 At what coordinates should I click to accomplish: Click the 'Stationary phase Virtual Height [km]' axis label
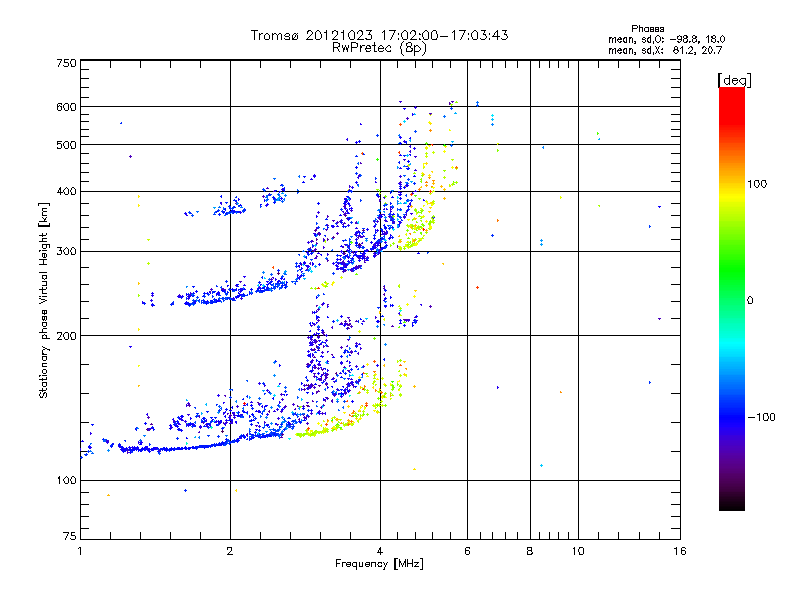(x=44, y=301)
